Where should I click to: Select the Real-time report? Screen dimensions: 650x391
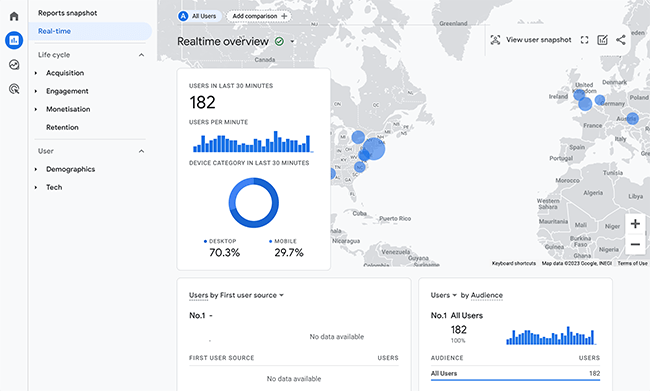tap(90, 31)
